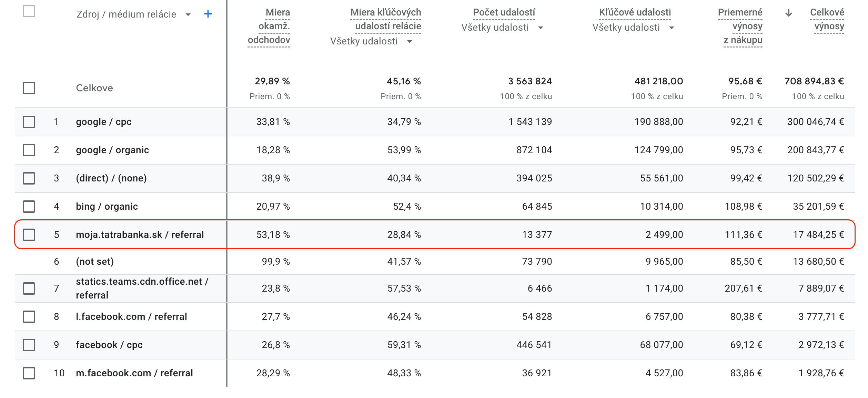868x398 pixels.
Task: Click the (direct) / (none) row label
Action: click(111, 178)
